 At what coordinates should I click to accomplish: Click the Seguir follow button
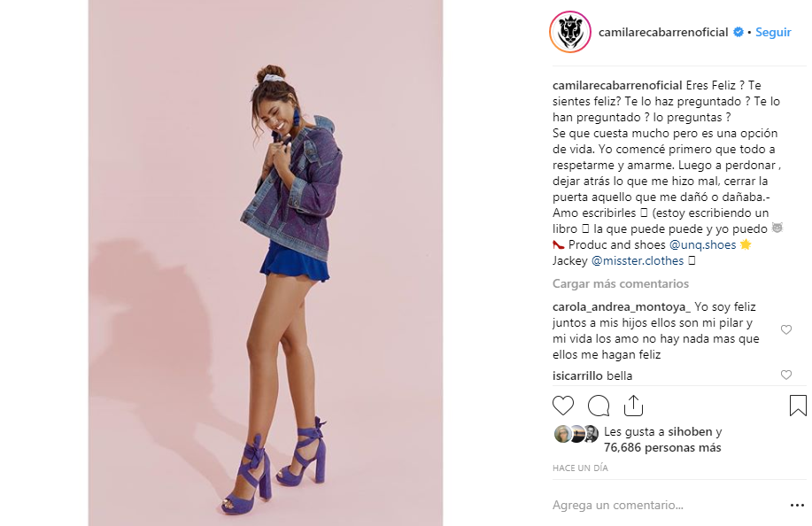tap(773, 32)
